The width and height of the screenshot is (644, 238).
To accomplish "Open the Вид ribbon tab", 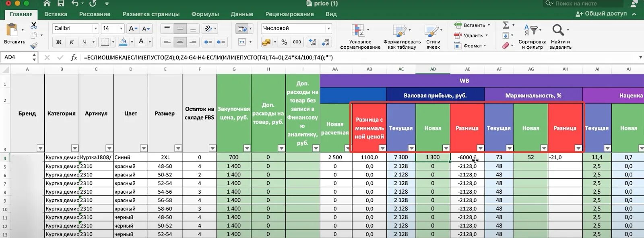I will pos(331,14).
